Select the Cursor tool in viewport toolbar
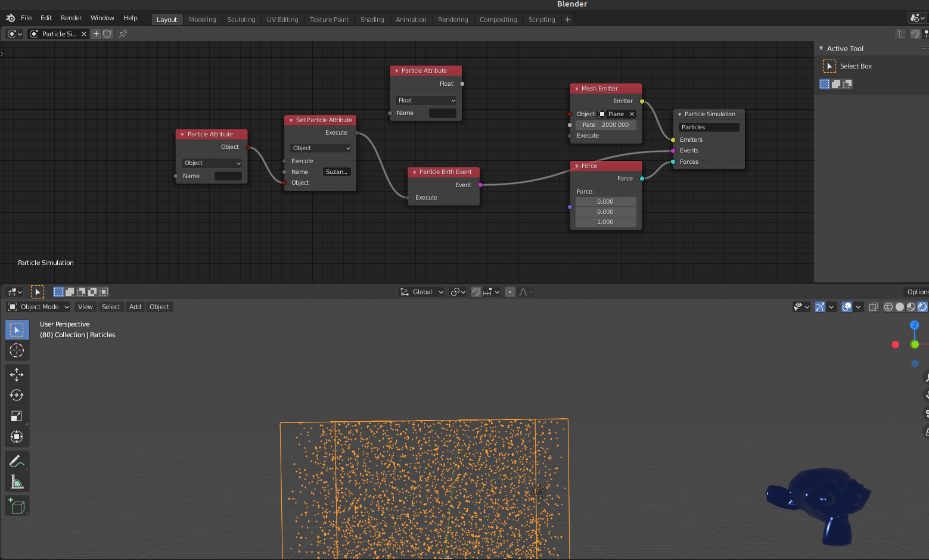929x560 pixels. 17,351
